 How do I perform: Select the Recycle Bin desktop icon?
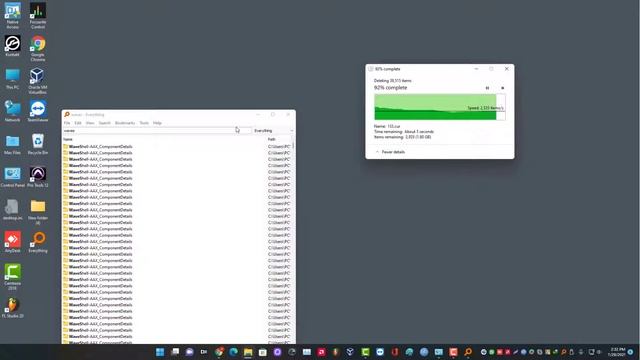click(38, 144)
